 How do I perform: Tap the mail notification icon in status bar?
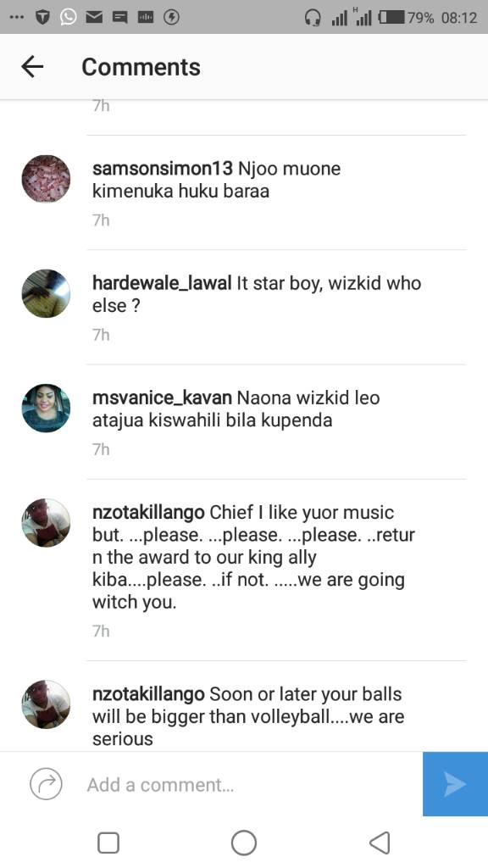click(94, 18)
